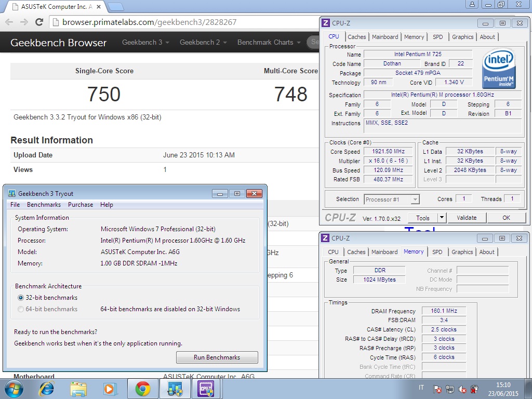The image size is (532, 399).
Task: Switch to SPD tab in lower CPU-Z
Action: pyautogui.click(x=437, y=252)
